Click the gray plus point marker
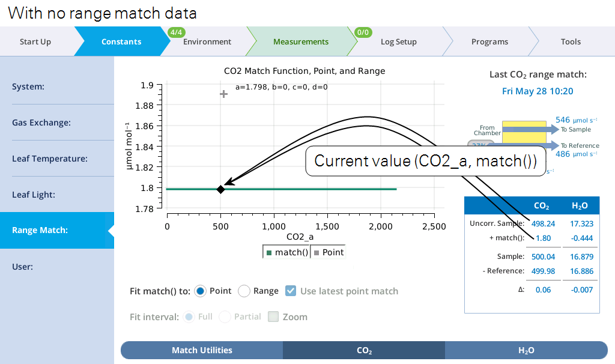Image resolution: width=615 pixels, height=364 pixels. (223, 94)
